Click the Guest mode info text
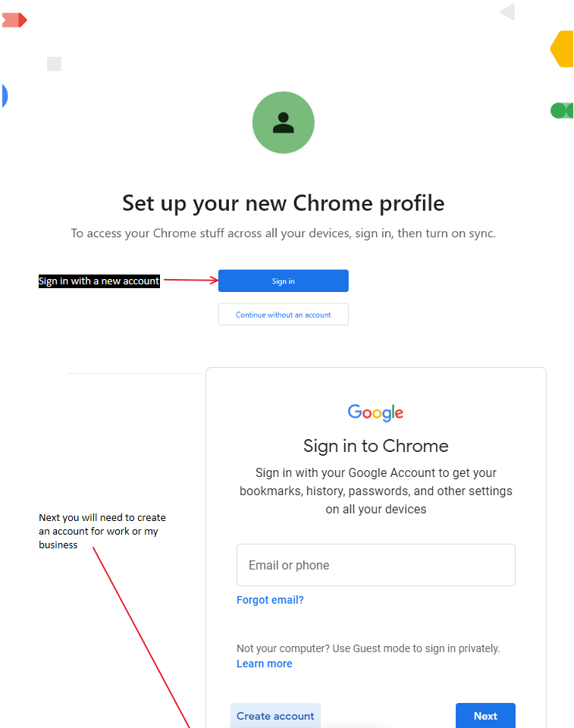Image resolution: width=574 pixels, height=728 pixels. (x=369, y=648)
